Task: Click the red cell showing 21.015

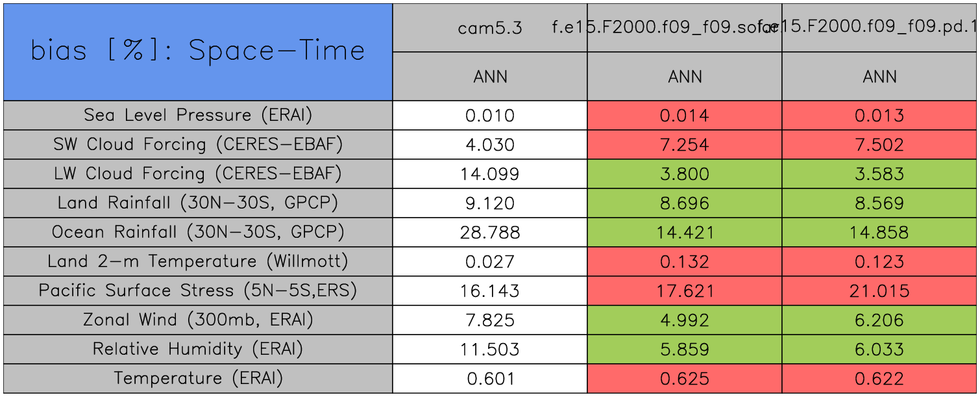Action: [879, 291]
